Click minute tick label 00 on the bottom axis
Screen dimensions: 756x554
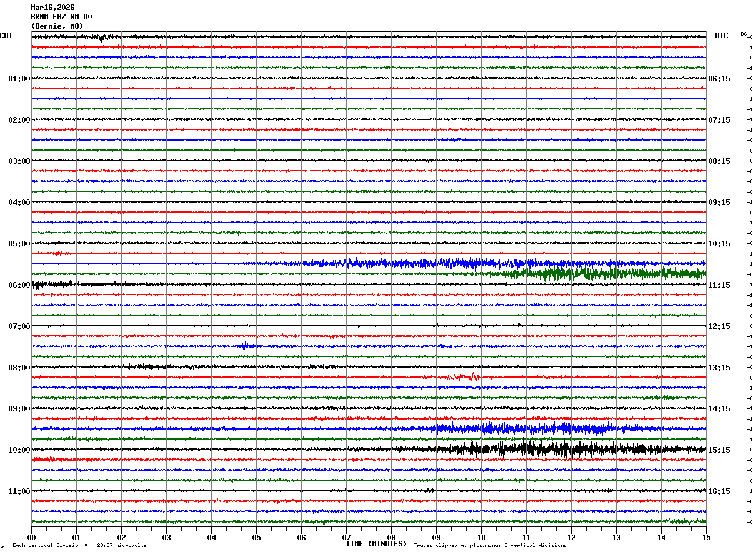pos(31,537)
